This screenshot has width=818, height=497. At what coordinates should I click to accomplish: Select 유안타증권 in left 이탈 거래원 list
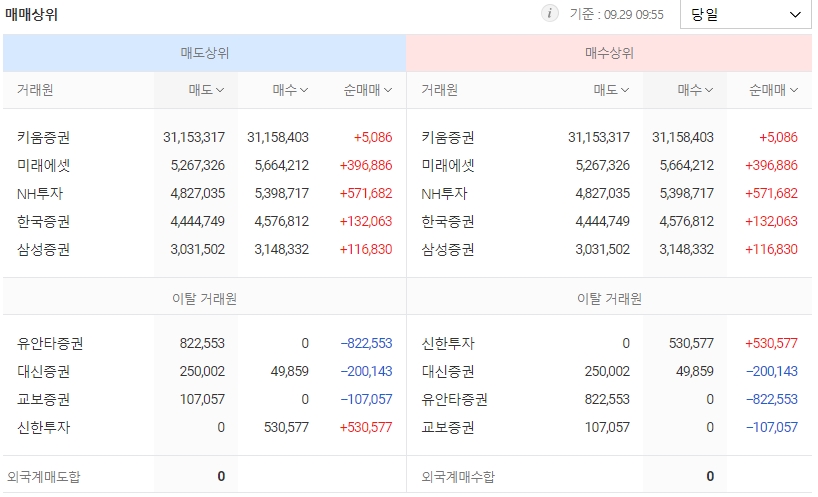[50, 343]
